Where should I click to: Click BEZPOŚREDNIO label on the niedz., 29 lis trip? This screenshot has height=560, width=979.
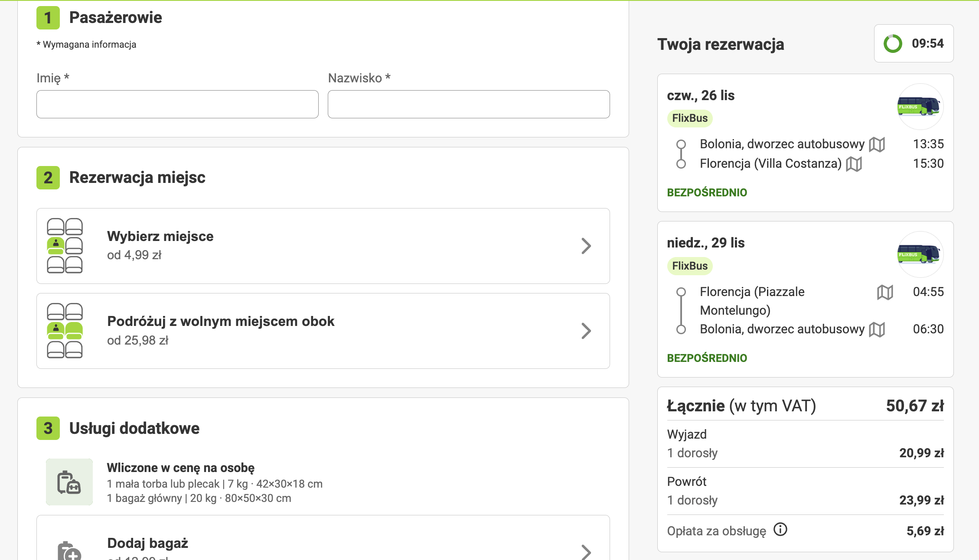[707, 358]
